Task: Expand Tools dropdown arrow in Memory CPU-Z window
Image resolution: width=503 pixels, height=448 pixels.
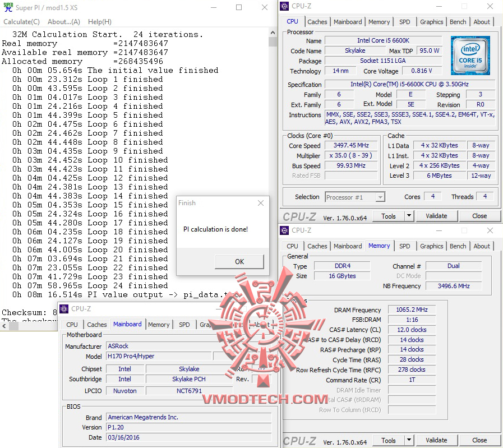Action: click(x=409, y=440)
